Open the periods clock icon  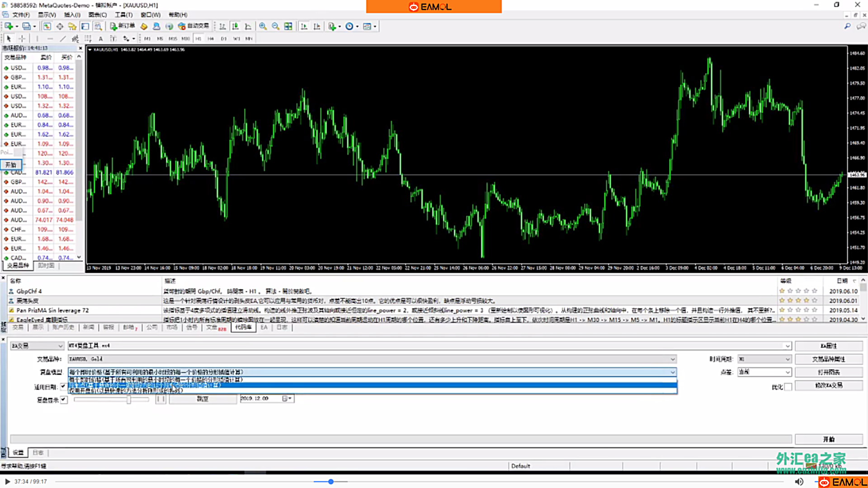pyautogui.click(x=349, y=26)
